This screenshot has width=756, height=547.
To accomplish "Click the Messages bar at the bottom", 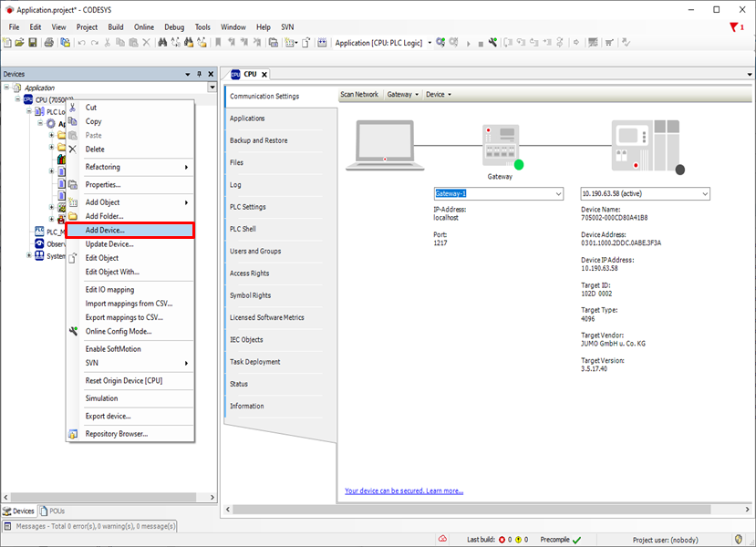I will [90, 526].
